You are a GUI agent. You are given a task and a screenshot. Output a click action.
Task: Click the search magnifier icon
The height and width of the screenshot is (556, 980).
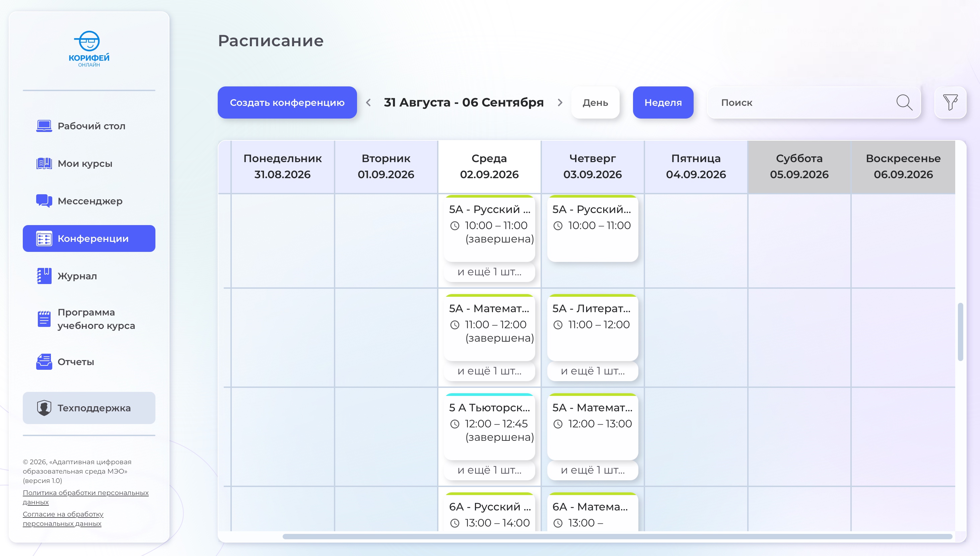(904, 102)
